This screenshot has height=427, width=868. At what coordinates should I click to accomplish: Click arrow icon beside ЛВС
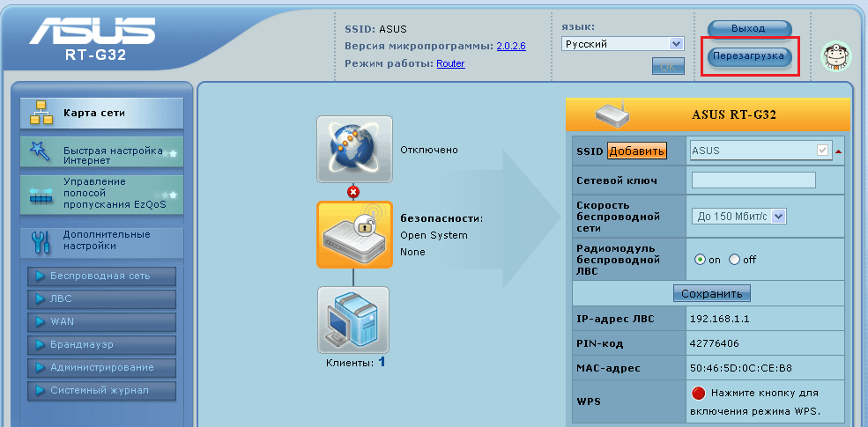click(x=40, y=298)
